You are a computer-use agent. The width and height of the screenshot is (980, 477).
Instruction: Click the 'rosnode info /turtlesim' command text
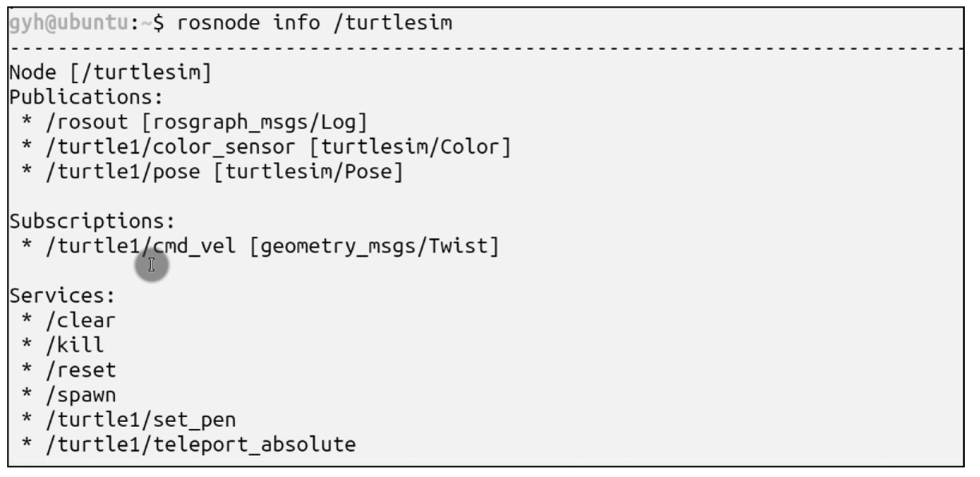point(315,24)
